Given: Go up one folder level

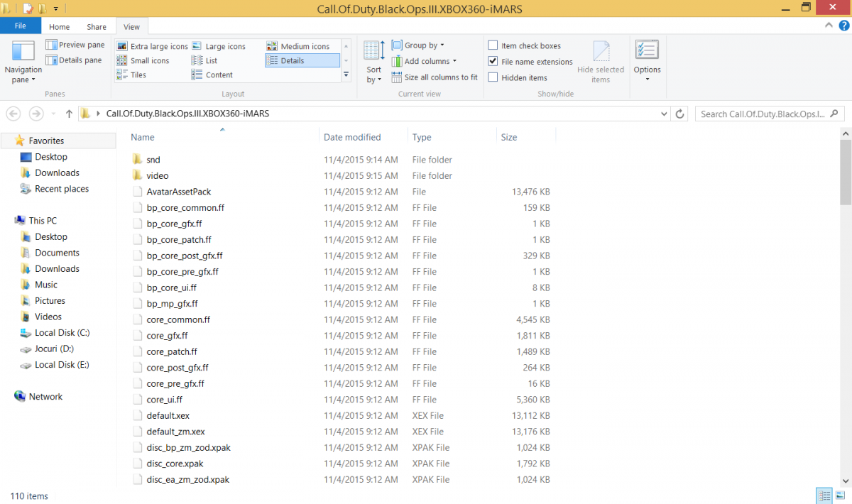Looking at the screenshot, I should coord(69,114).
